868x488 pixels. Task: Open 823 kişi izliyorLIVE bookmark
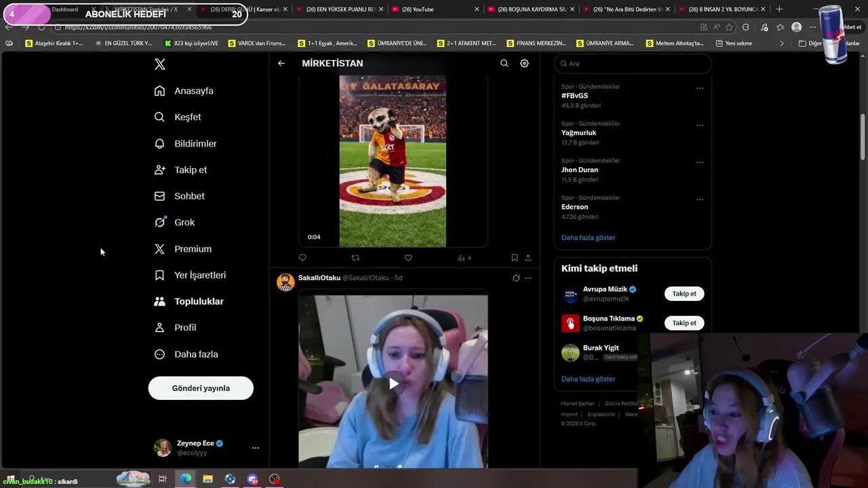pos(191,43)
